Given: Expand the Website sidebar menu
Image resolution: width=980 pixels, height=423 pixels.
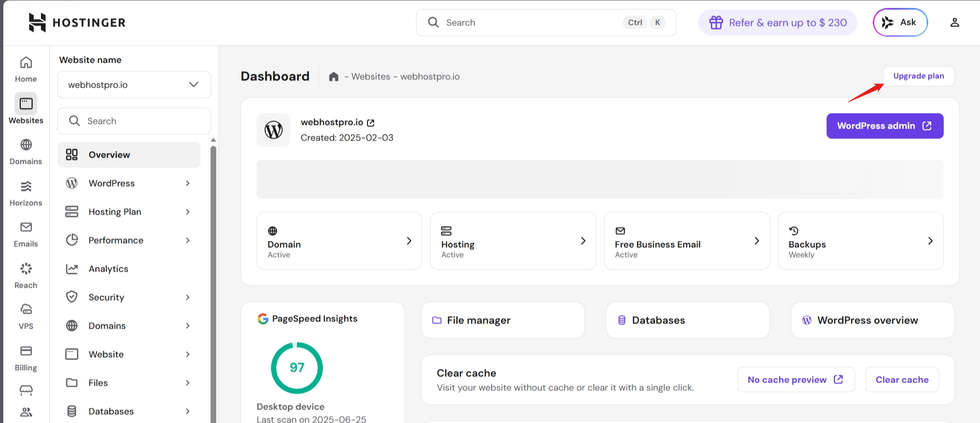Looking at the screenshot, I should (x=129, y=354).
